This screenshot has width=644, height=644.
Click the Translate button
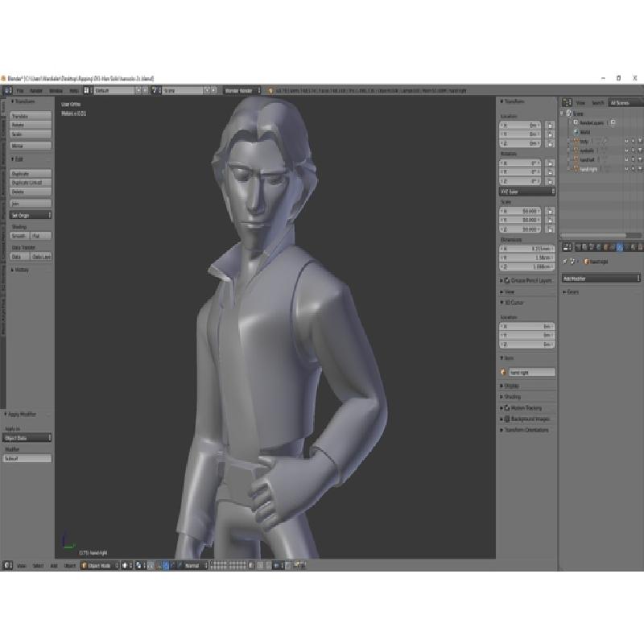pyautogui.click(x=31, y=116)
